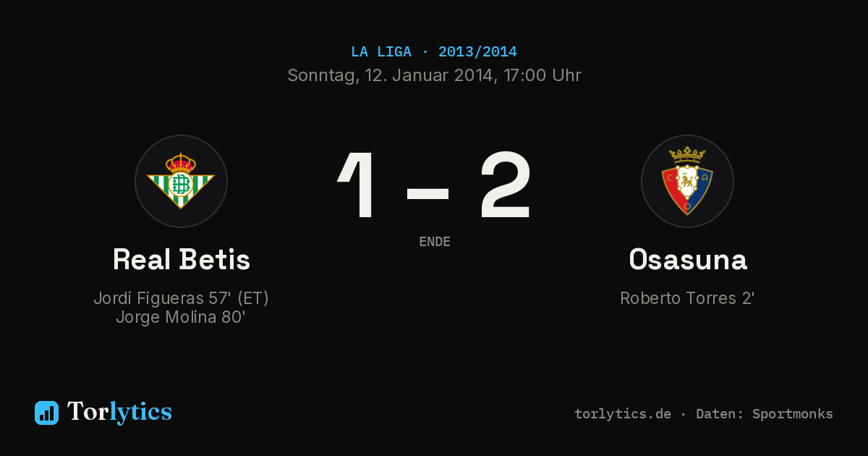Click the Torlytics bar chart logo icon
This screenshot has height=456, width=868.
coord(46,413)
